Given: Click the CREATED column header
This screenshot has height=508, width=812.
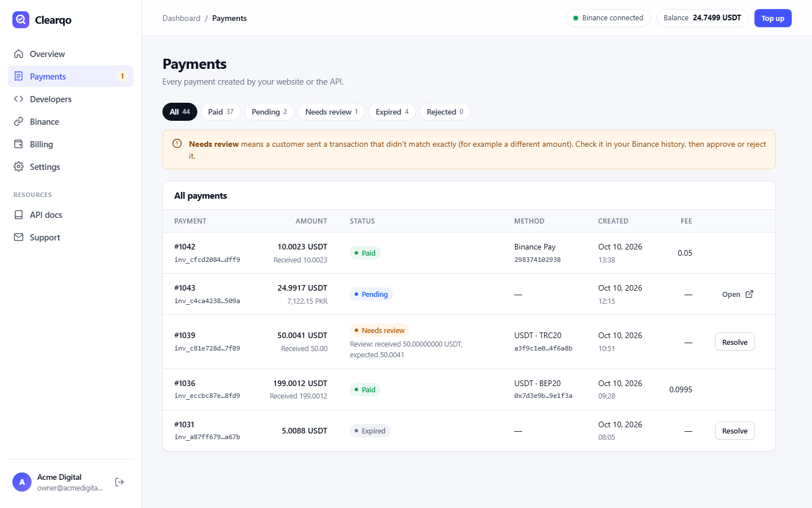Looking at the screenshot, I should 613,221.
